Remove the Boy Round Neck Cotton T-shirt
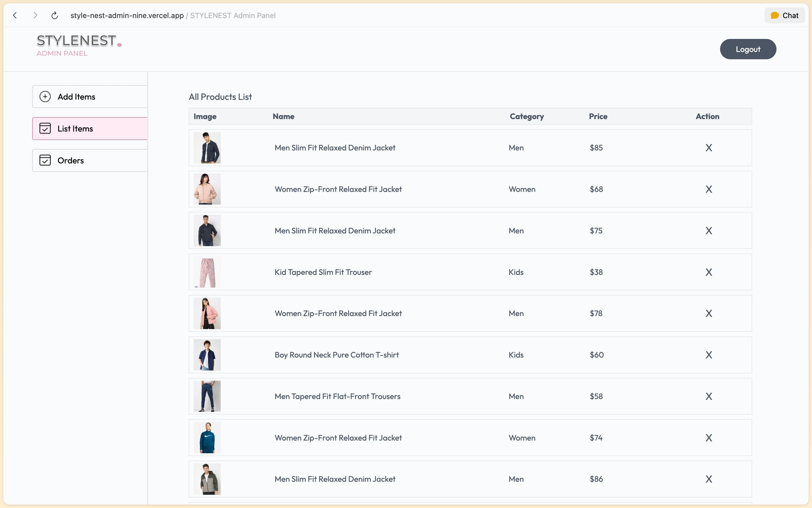Image resolution: width=812 pixels, height=508 pixels. tap(709, 355)
